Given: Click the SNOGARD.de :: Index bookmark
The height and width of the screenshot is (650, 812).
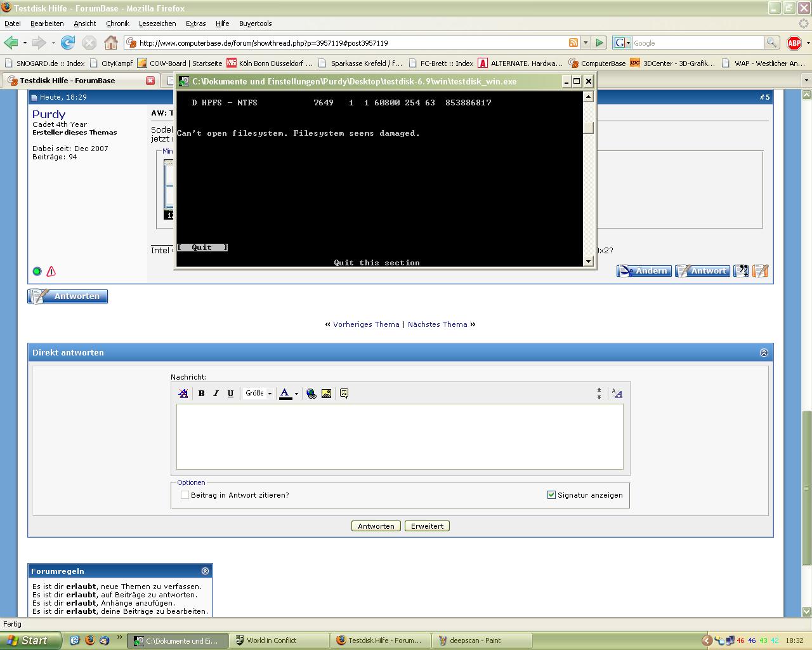Looking at the screenshot, I should click(44, 63).
